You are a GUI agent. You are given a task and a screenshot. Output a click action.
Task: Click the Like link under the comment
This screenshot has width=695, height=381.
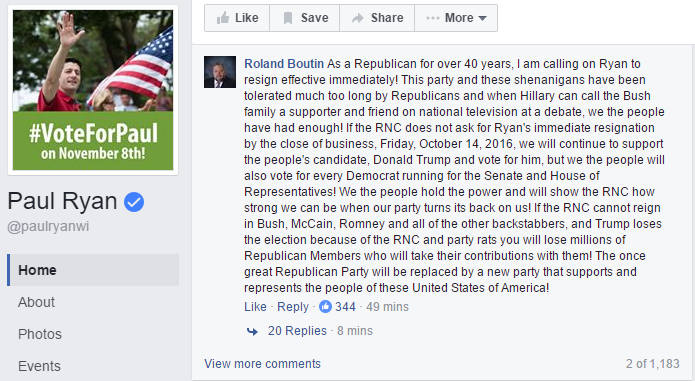(255, 307)
